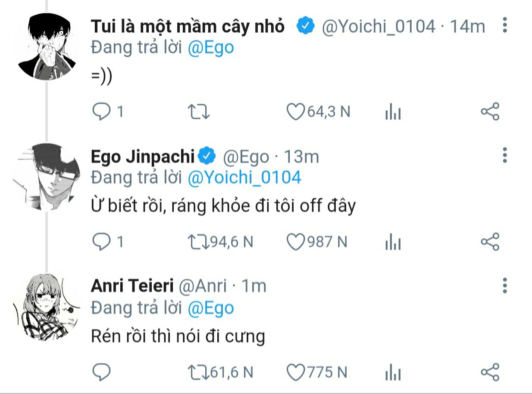Open more options on Yoichi_0104's tweet
This screenshot has height=394, width=532.
pyautogui.click(x=505, y=25)
